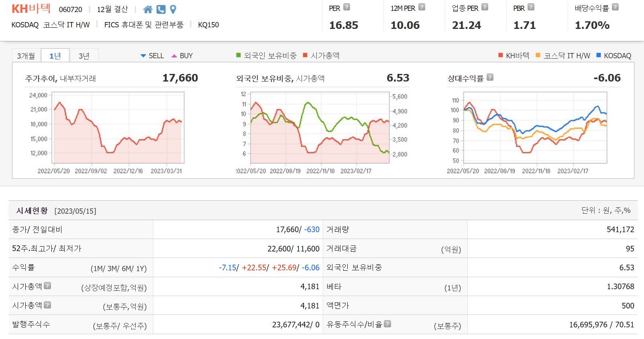Open the PBR help question icon

tap(531, 7)
